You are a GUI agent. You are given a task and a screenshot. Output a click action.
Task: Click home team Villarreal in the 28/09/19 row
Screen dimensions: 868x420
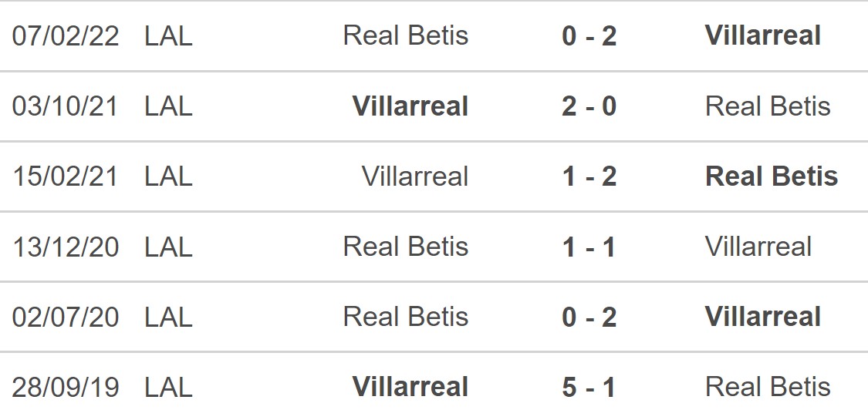pos(410,387)
